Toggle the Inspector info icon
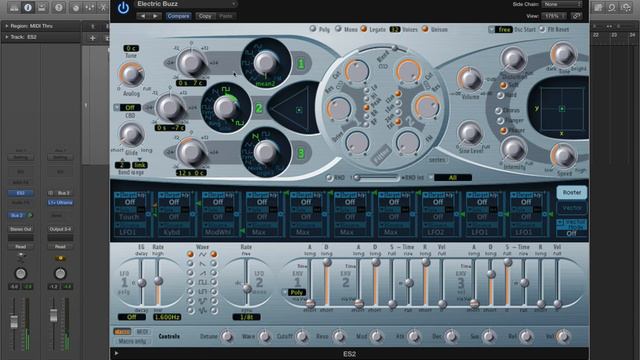Viewport: 640px width, 360px height. (x=28, y=8)
